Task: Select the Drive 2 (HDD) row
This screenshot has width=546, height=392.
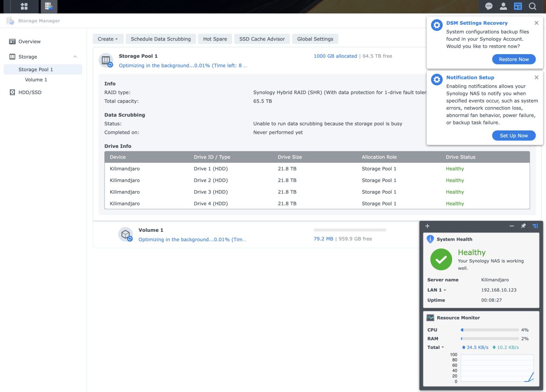Action: tap(317, 180)
